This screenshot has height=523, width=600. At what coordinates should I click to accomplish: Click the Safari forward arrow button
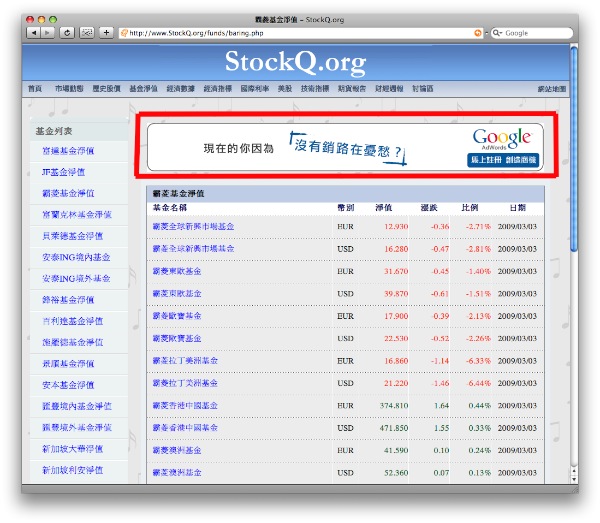[48, 33]
